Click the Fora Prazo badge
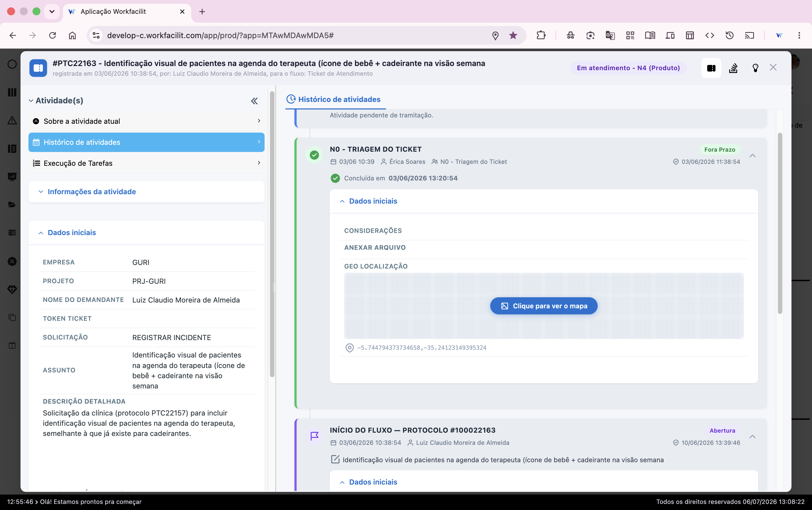Viewport: 812px width, 510px height. click(x=719, y=149)
